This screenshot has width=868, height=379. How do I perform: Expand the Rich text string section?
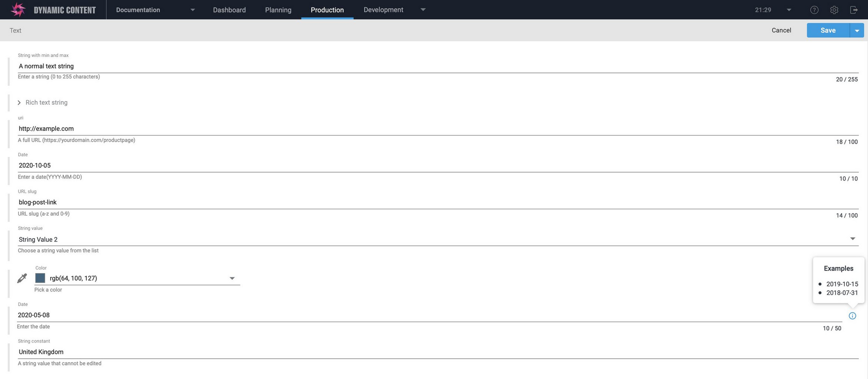click(x=19, y=102)
